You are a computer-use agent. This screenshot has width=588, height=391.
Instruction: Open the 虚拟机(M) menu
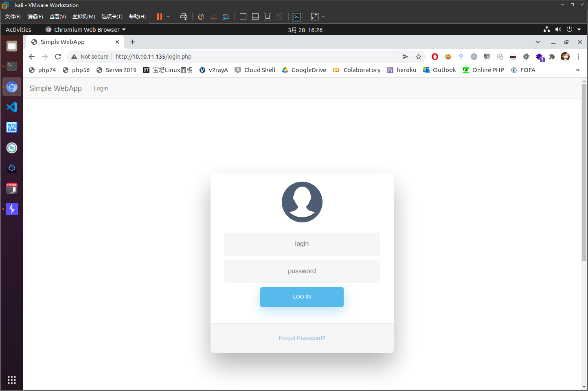[83, 17]
